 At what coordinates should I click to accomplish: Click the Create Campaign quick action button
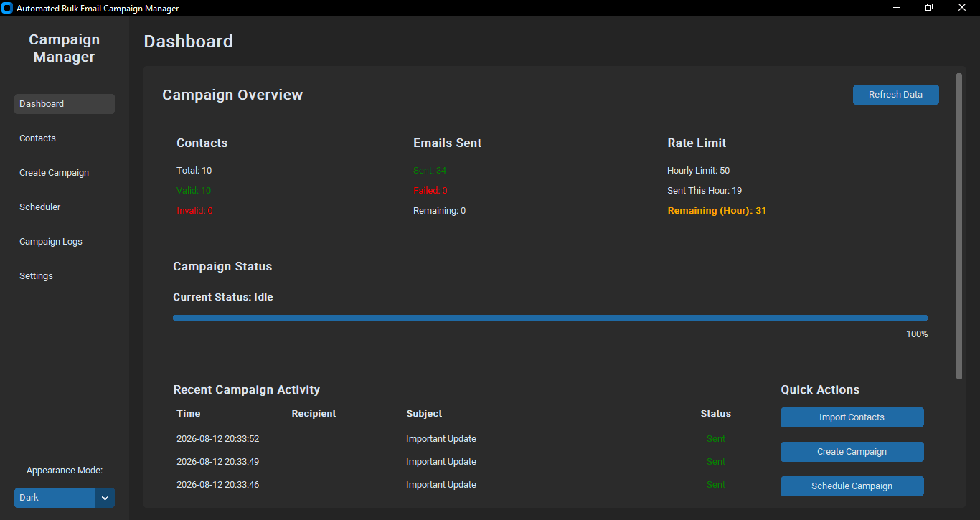(x=852, y=452)
